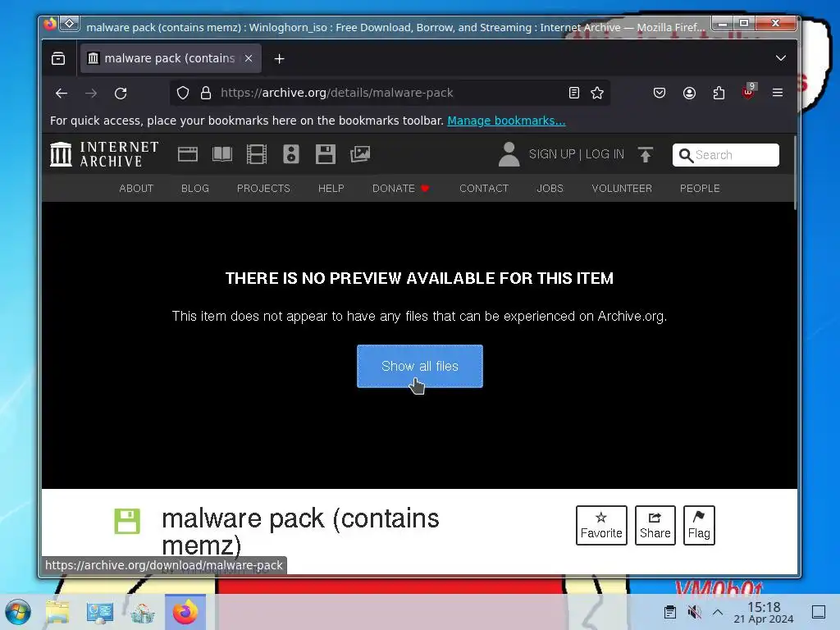This screenshot has height=630, width=840.
Task: Select the malware pack browser tab
Action: tap(171, 58)
